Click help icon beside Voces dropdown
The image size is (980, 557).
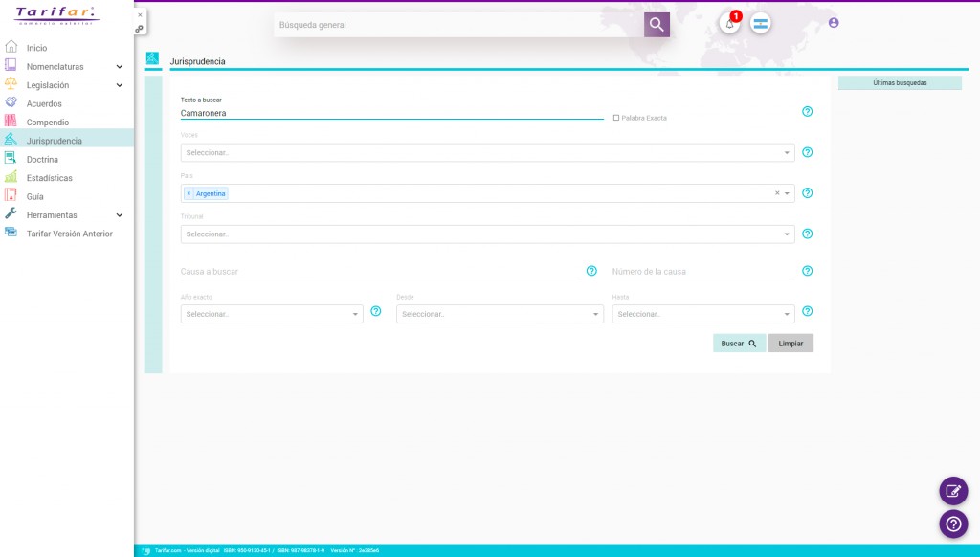tap(808, 152)
